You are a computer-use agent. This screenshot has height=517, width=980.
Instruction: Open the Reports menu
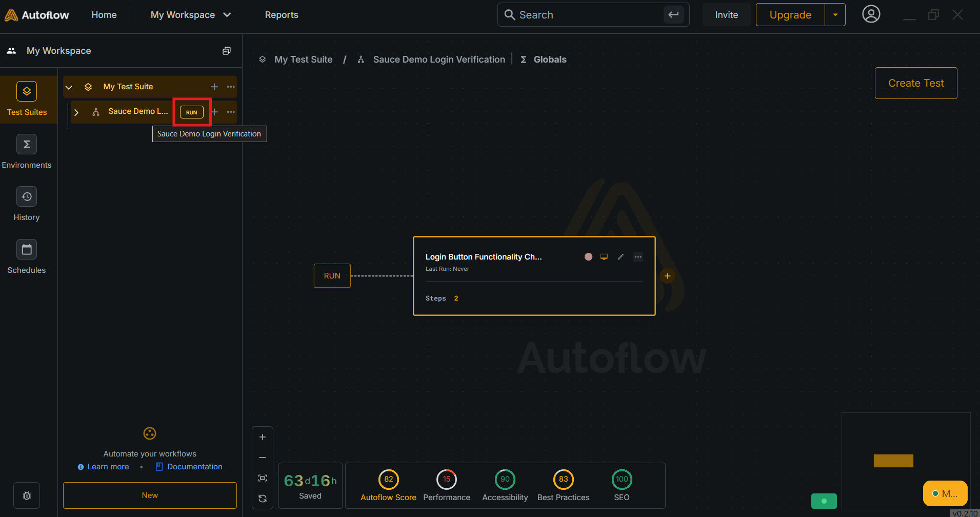(282, 15)
